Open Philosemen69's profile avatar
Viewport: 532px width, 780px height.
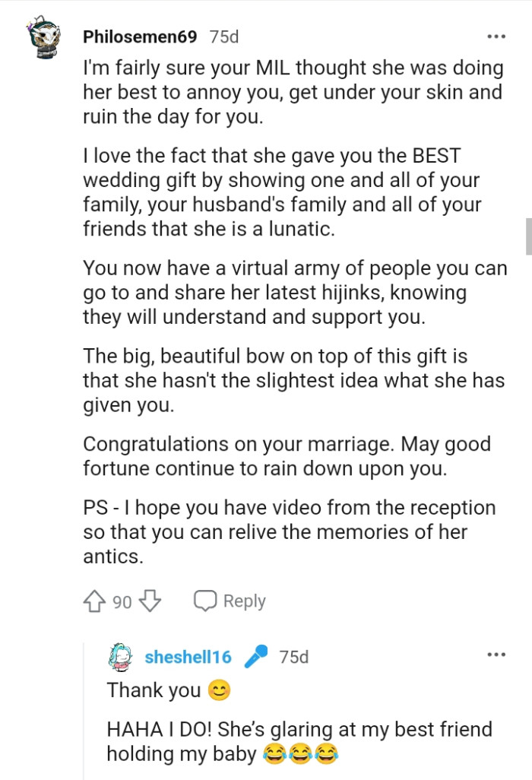(43, 36)
